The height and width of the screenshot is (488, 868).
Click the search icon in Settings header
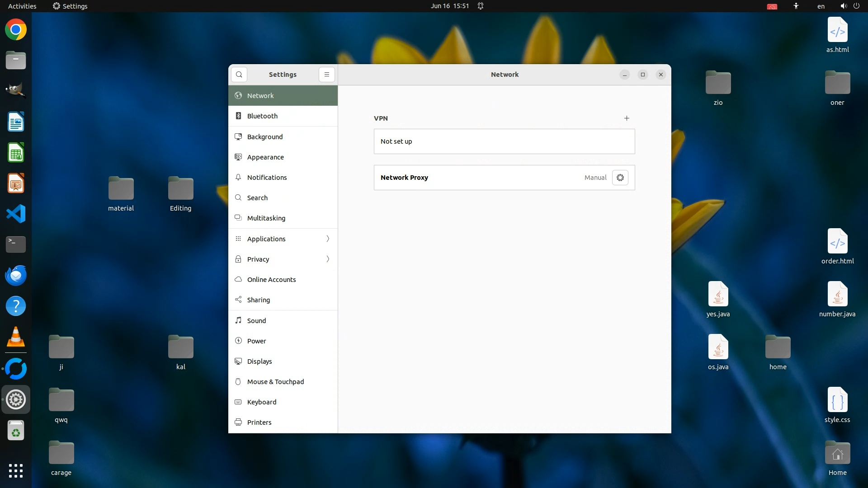tap(239, 75)
